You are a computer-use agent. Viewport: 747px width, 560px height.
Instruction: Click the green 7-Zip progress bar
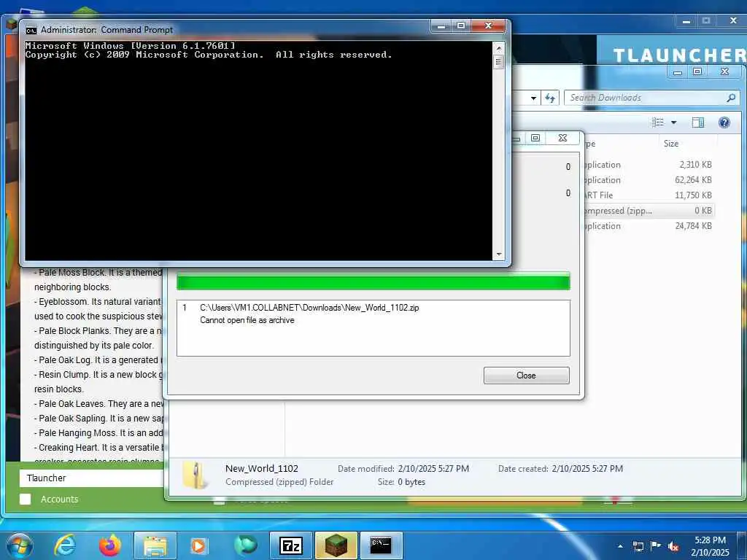point(373,281)
